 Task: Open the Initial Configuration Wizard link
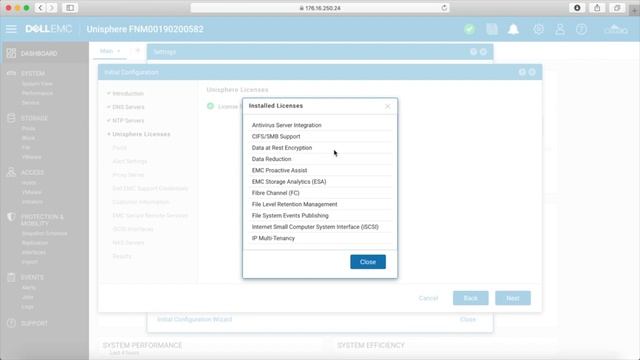[194, 319]
